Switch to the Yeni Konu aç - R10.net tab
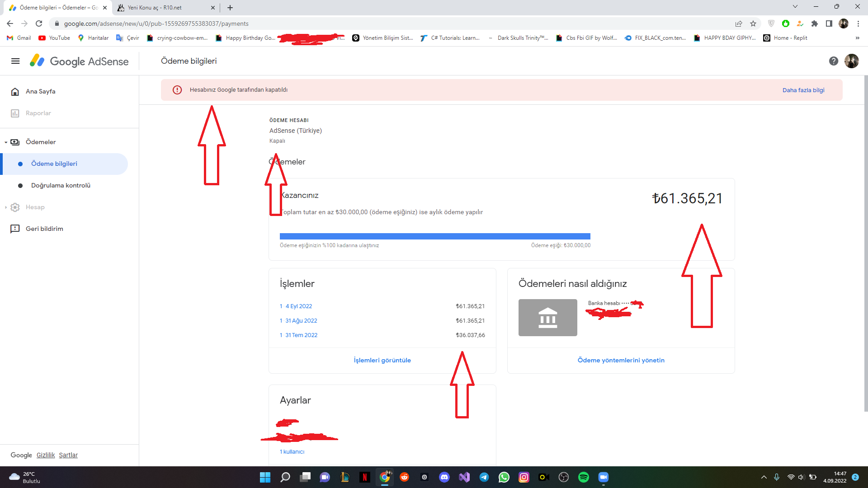Screen dimensions: 868x488 tap(165, 8)
